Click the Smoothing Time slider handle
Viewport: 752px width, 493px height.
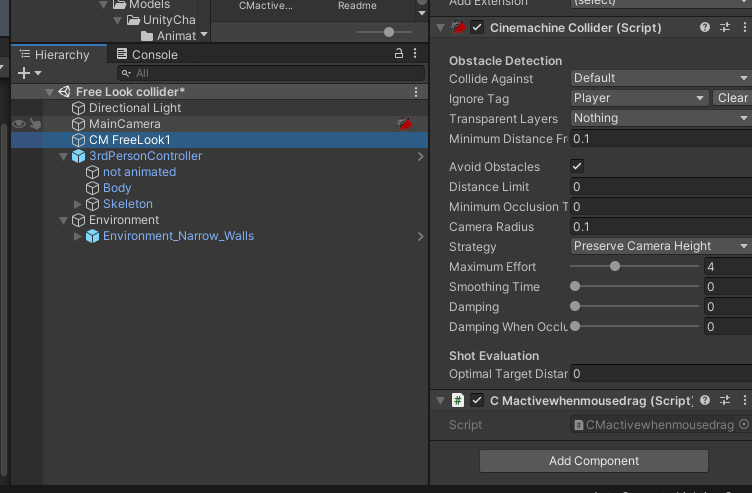coord(575,286)
